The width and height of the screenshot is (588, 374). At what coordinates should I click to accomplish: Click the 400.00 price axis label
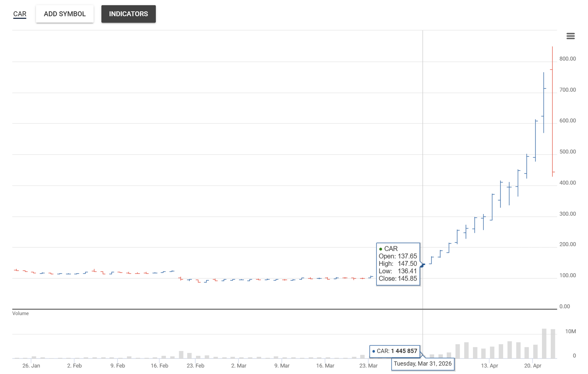pyautogui.click(x=567, y=183)
